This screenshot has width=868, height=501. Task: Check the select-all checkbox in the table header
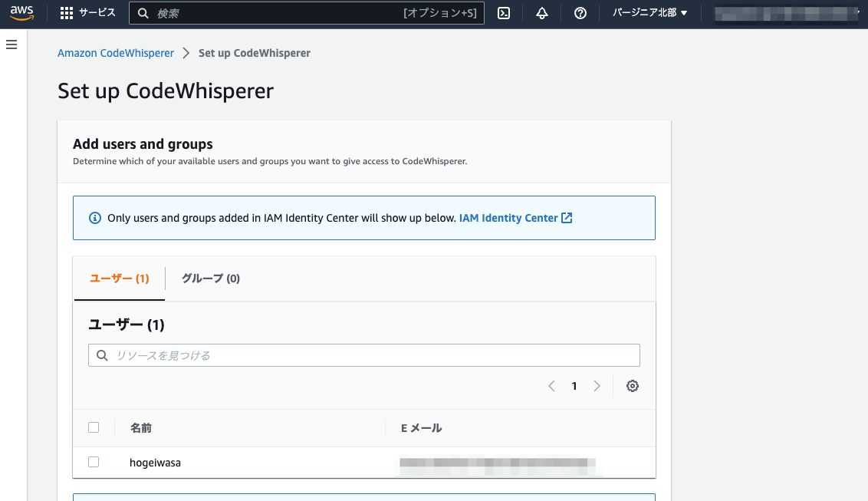94,427
